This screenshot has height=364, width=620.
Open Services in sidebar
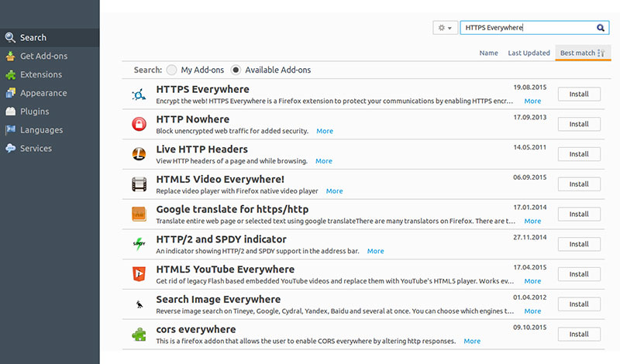(50, 149)
